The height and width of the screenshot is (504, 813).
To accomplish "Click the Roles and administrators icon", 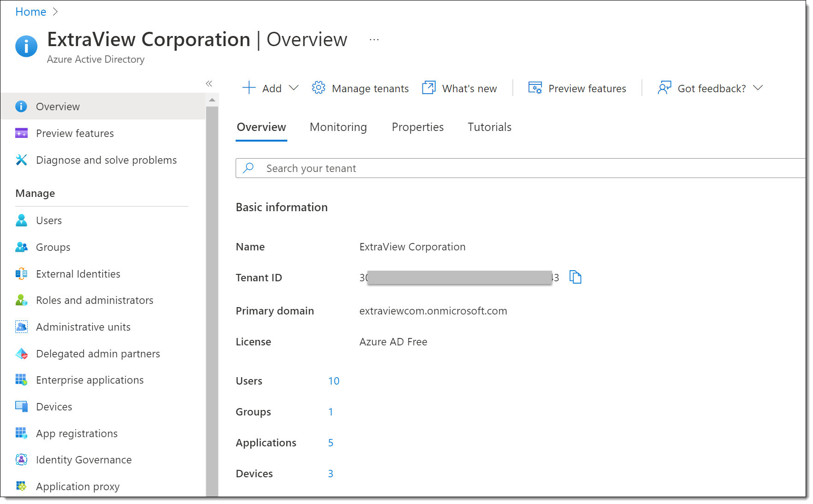I will [x=21, y=300].
